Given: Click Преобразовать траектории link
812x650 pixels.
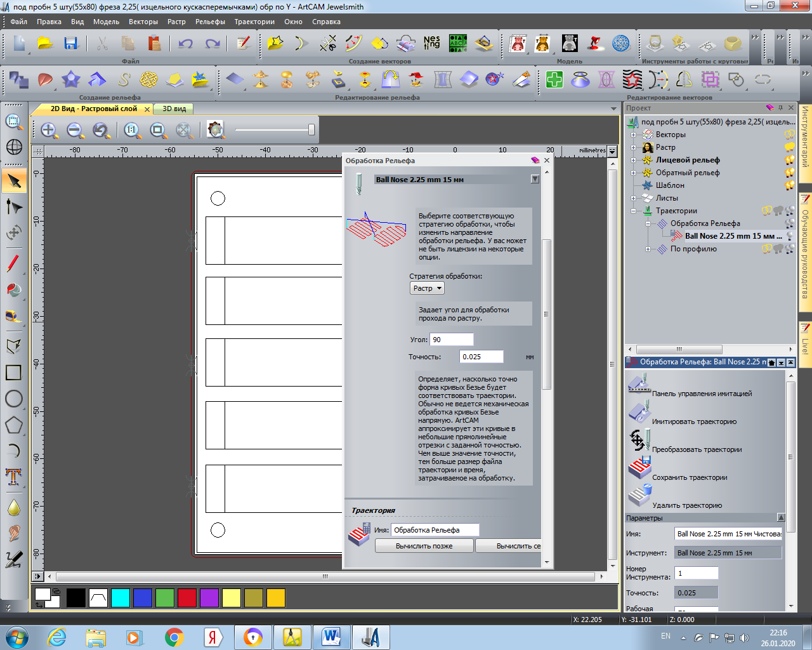Looking at the screenshot, I should (697, 449).
